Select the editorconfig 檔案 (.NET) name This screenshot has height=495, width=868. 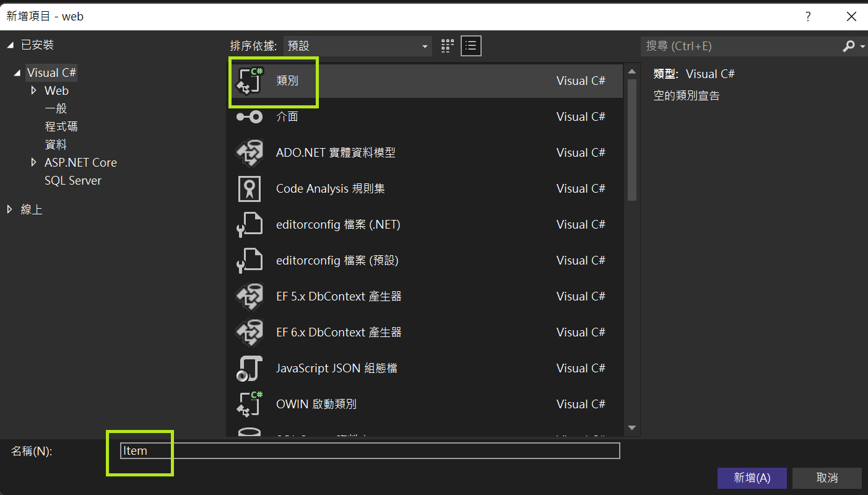click(x=338, y=224)
